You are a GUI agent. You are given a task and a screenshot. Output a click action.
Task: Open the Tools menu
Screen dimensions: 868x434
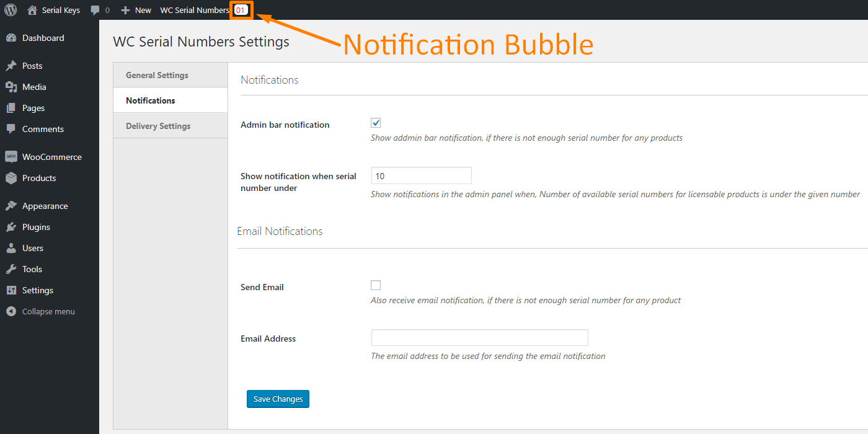32,269
